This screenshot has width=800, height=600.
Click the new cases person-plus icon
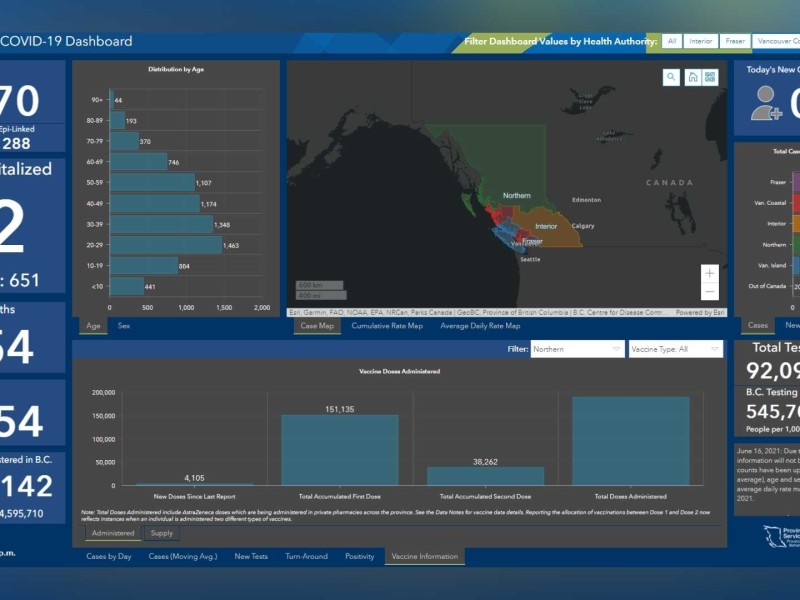click(767, 103)
